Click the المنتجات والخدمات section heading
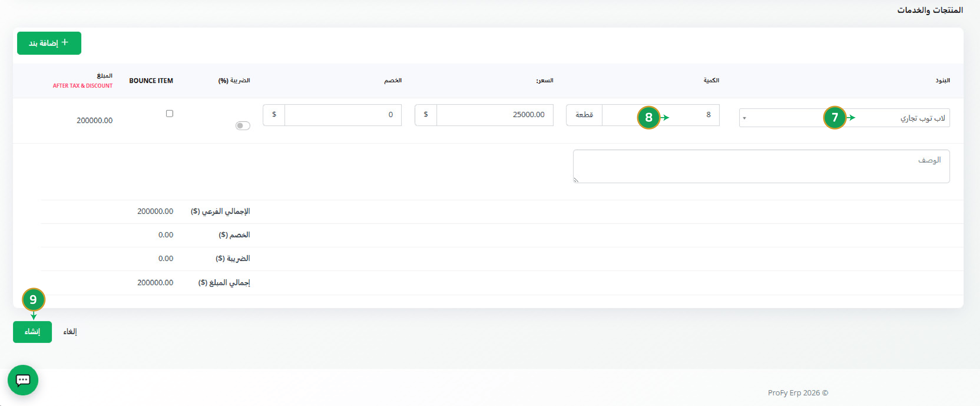This screenshot has width=980, height=406. point(930,10)
